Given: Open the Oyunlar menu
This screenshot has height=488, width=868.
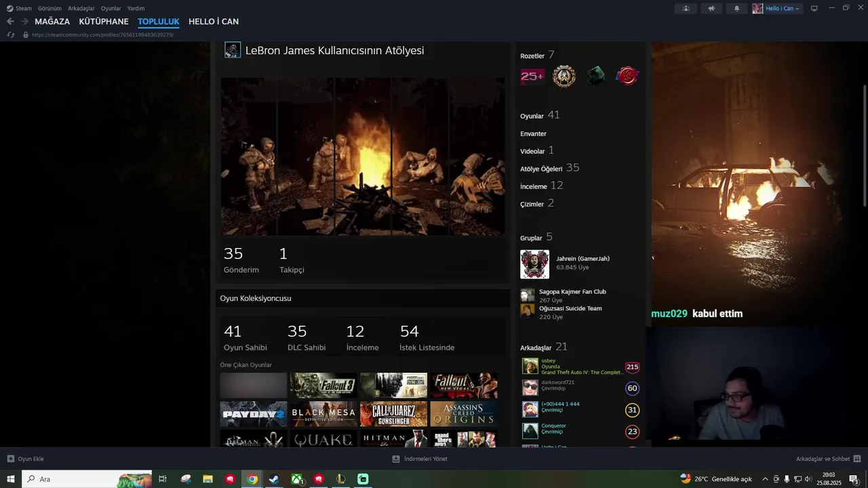Looking at the screenshot, I should pyautogui.click(x=111, y=8).
